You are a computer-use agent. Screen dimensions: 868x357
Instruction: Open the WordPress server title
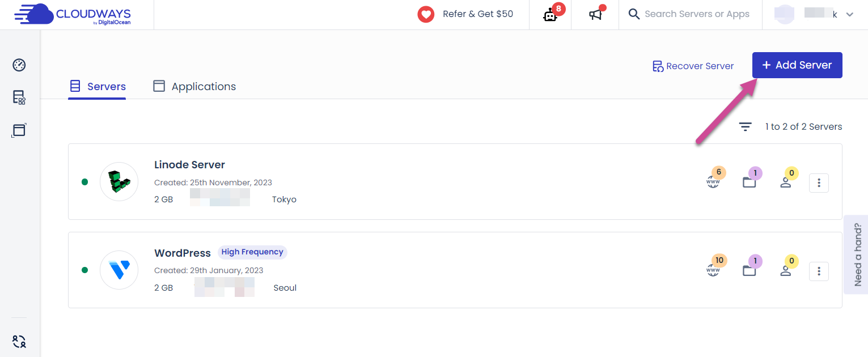click(x=183, y=253)
